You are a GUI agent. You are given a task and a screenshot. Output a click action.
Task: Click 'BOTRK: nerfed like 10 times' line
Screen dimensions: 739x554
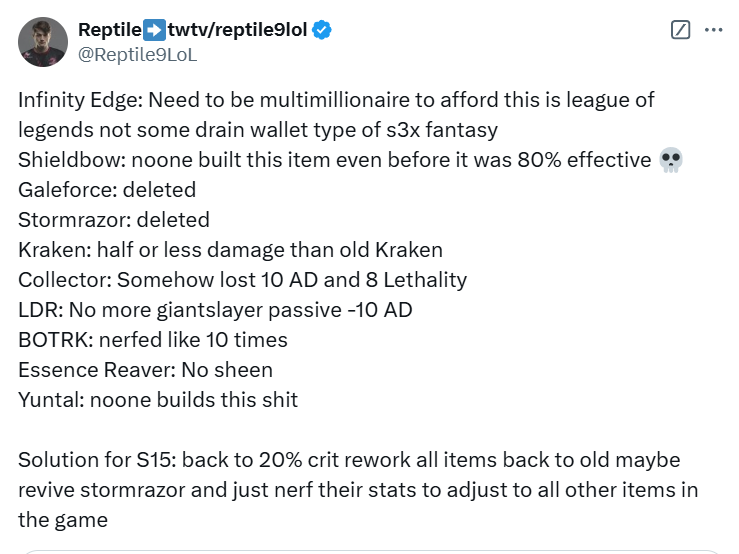click(x=153, y=340)
